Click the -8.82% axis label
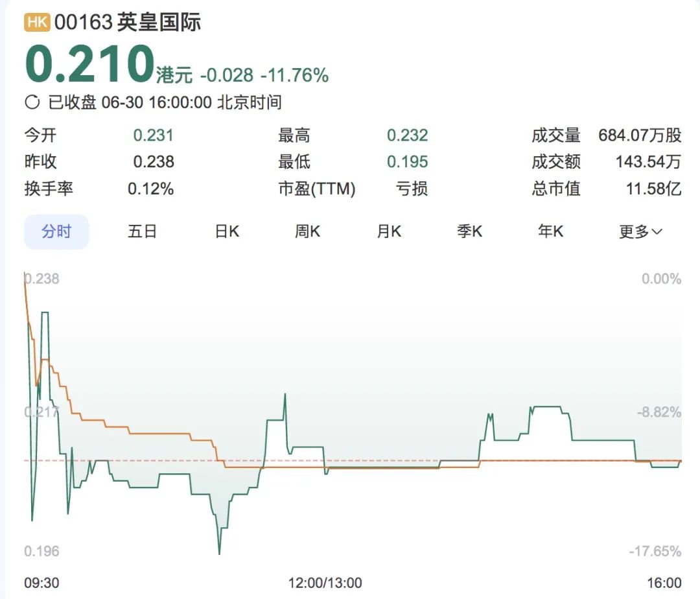The width and height of the screenshot is (700, 599). 659,412
